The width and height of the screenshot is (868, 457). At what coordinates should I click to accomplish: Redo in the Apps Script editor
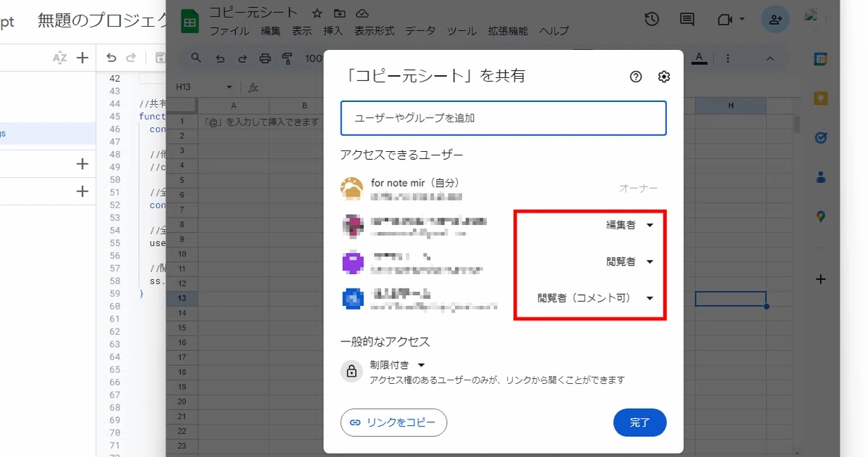(131, 58)
